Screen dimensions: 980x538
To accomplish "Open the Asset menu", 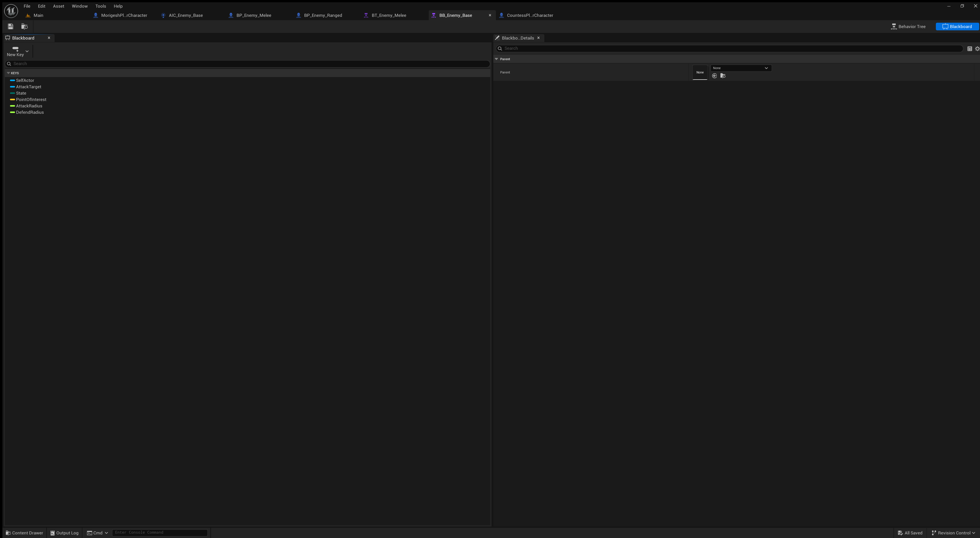I will [x=58, y=6].
